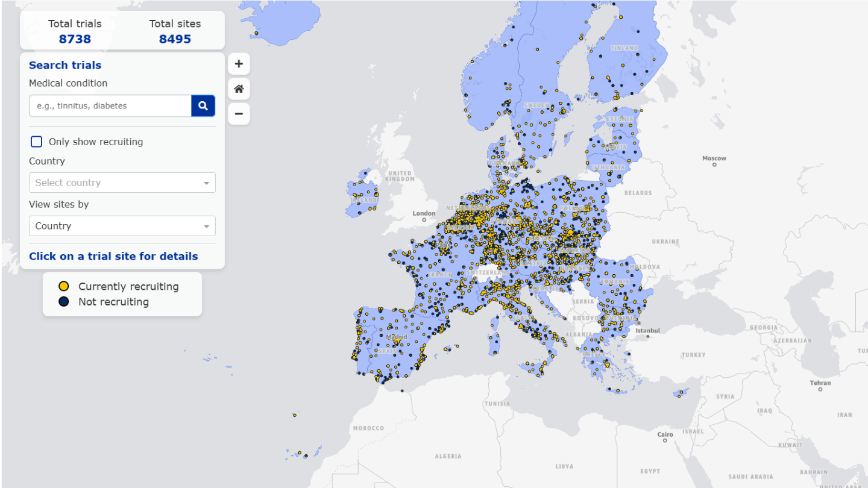Click the zoom-out minus icon on the map
The image size is (868, 488).
(x=238, y=113)
